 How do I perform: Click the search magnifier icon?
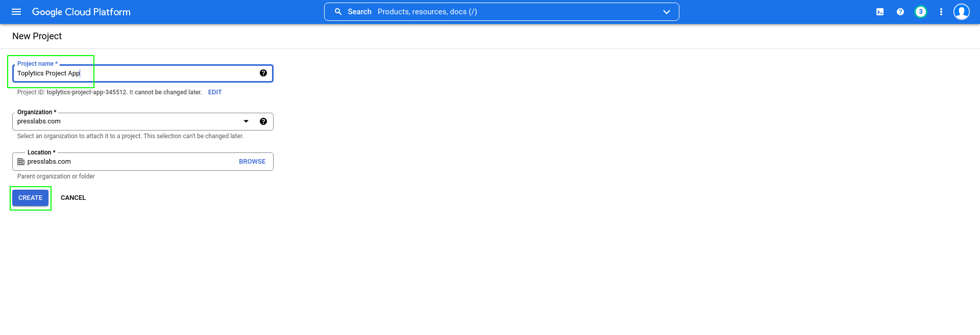point(338,12)
